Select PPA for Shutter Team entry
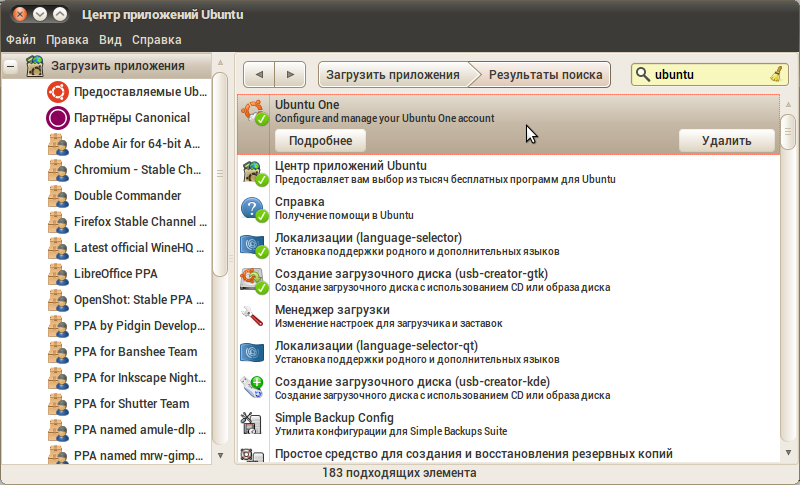Image resolution: width=800 pixels, height=485 pixels. pyautogui.click(x=131, y=404)
